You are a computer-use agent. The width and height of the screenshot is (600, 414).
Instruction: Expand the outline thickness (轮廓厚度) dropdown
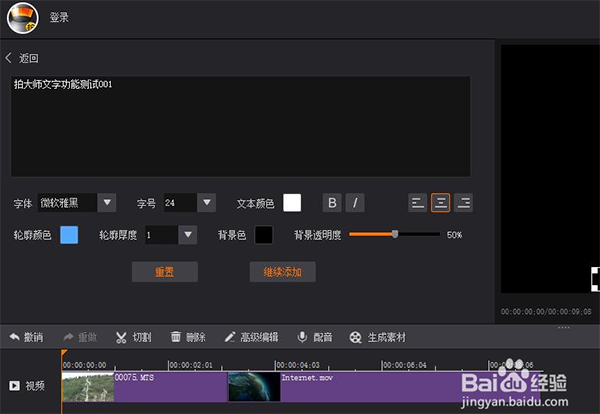[187, 235]
